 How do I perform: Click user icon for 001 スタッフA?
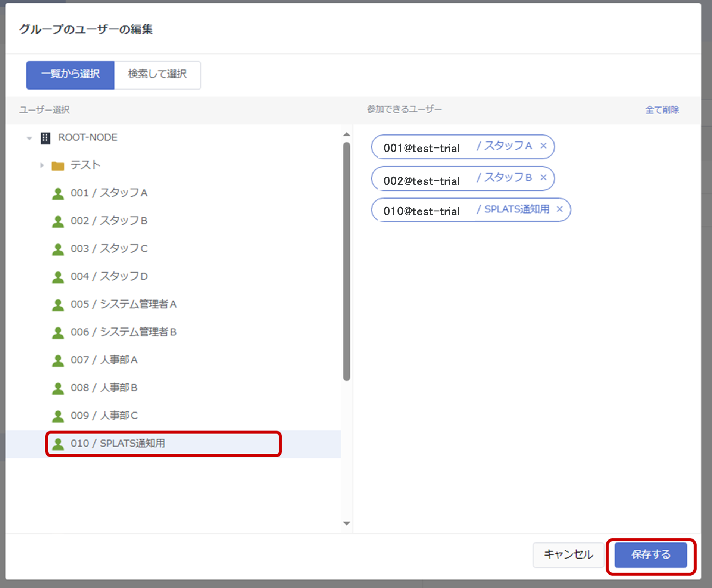(x=58, y=193)
